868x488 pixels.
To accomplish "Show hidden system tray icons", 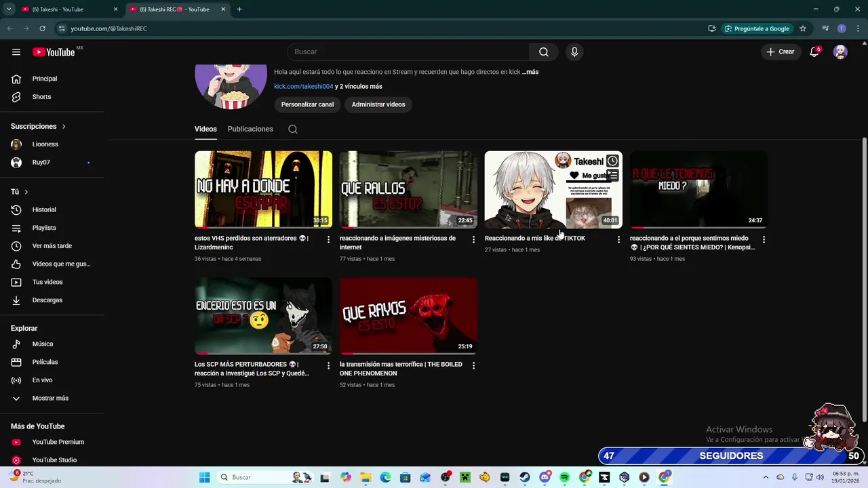I will (x=766, y=477).
